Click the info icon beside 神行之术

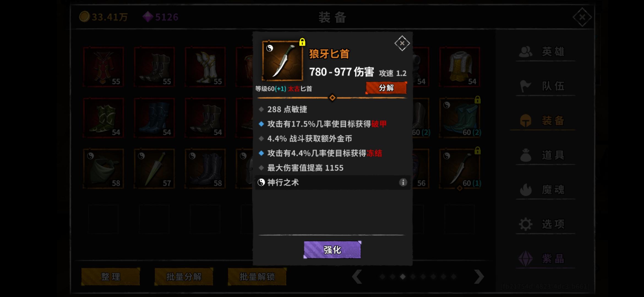[x=403, y=182]
